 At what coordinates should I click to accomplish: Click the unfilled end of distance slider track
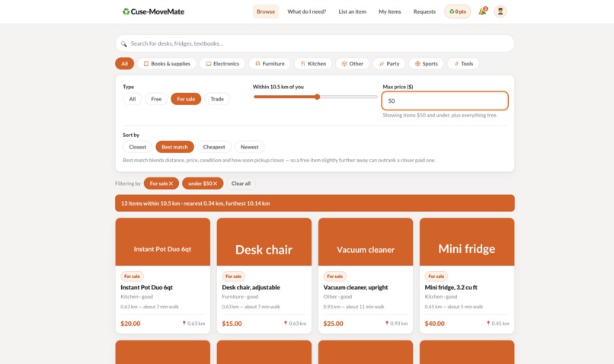point(374,97)
